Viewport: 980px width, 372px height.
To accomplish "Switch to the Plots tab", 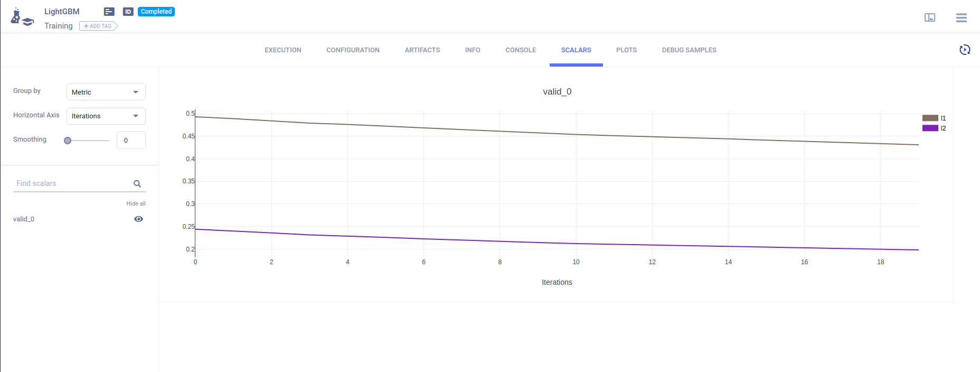I will [626, 50].
